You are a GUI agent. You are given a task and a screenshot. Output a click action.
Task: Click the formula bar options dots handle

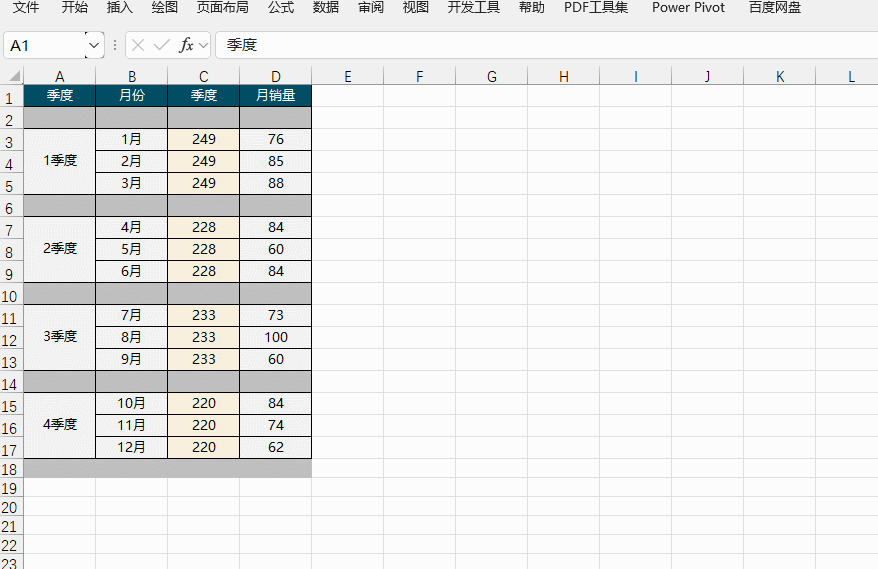[115, 45]
